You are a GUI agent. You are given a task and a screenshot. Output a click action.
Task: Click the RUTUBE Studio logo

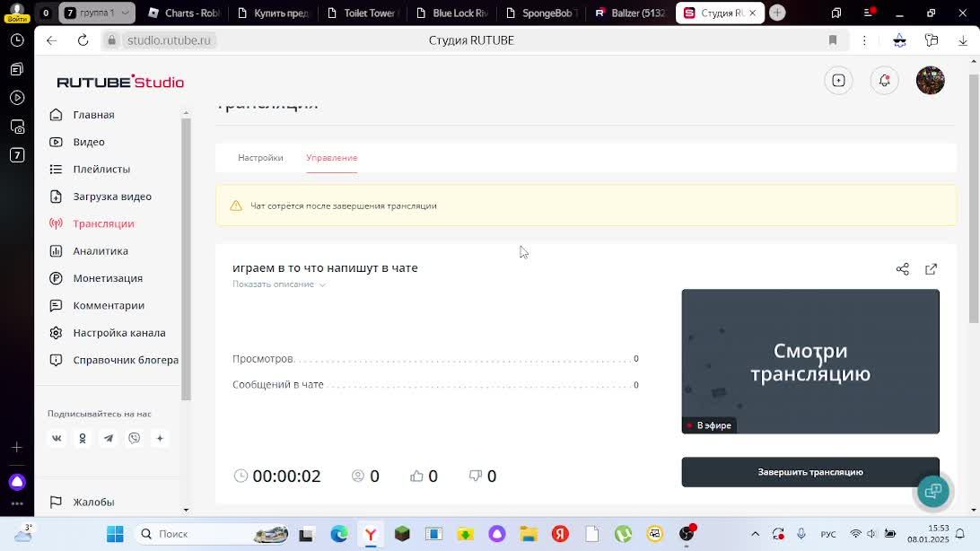120,82
